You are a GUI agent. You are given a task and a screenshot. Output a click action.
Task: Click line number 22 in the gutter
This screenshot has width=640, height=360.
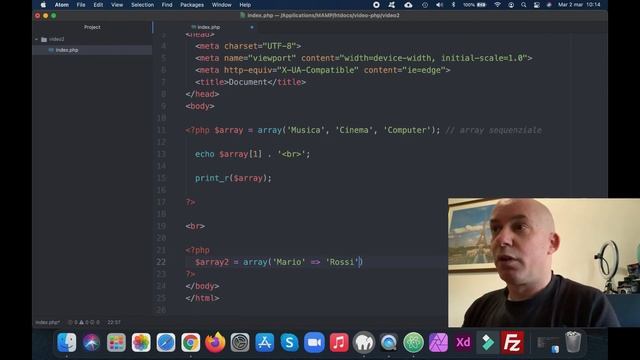click(161, 262)
